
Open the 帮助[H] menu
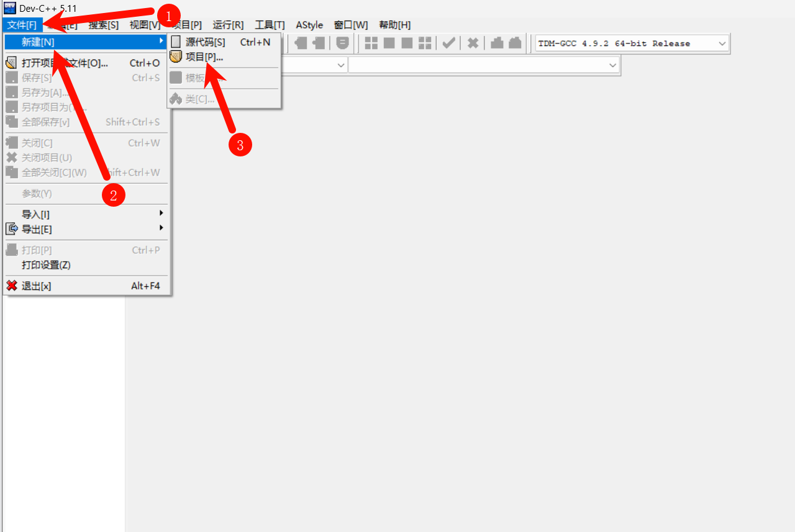click(394, 25)
